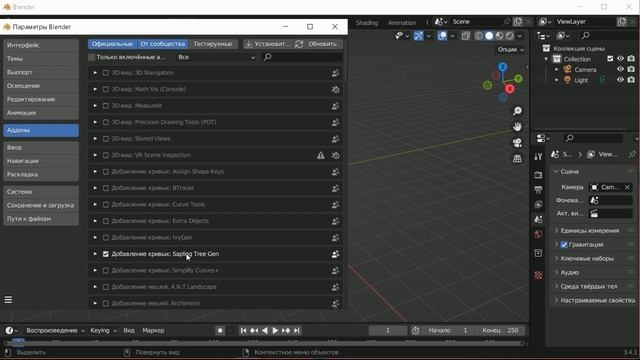640x360 pixels.
Task: Toggle X-ray mode icon in viewport header
Action: [x=466, y=36]
